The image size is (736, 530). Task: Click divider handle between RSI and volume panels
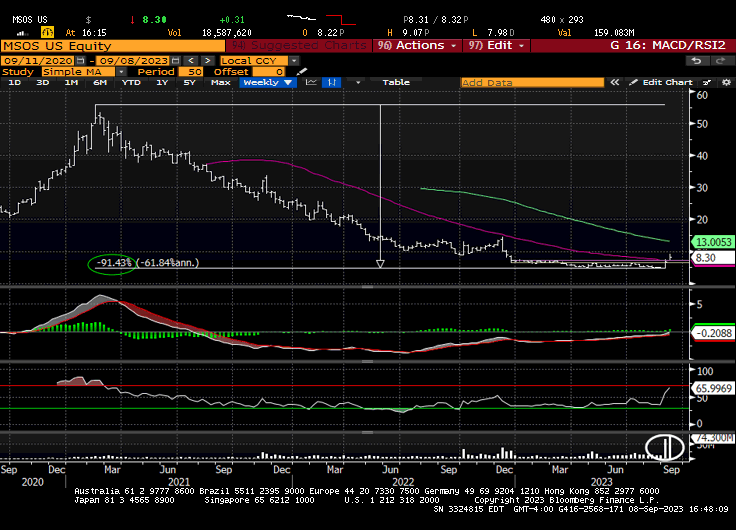(x=368, y=432)
